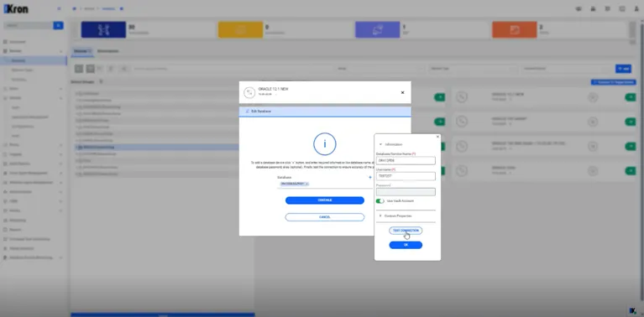Click the dark blue summary card icon
This screenshot has width=644, height=317.
coord(103,29)
